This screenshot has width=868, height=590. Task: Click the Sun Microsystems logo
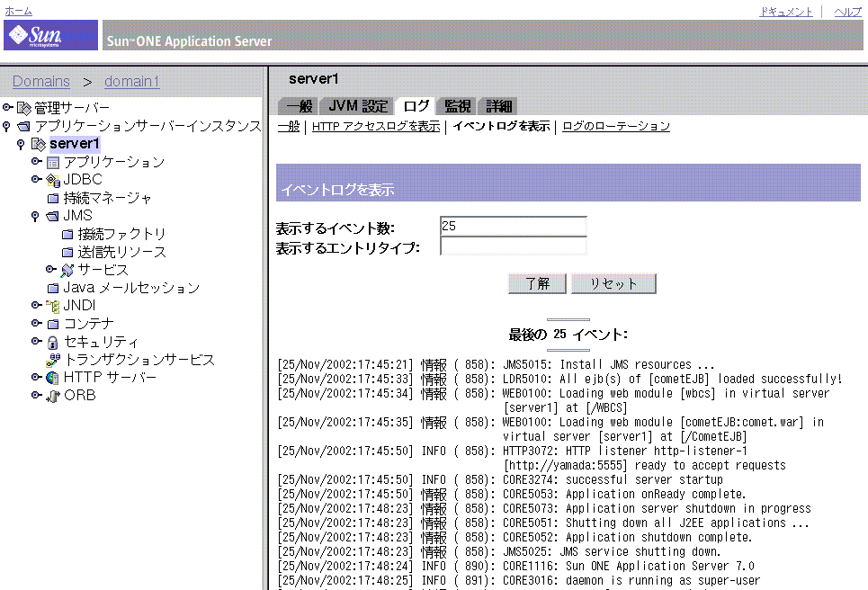coord(50,35)
